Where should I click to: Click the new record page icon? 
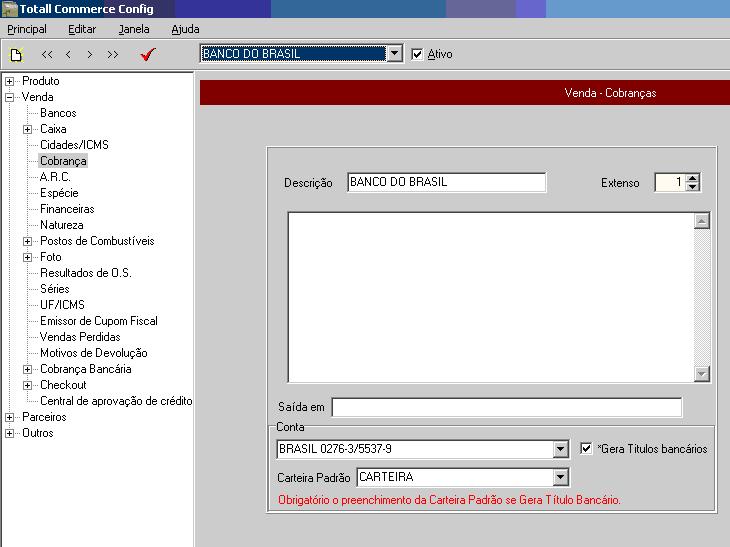(x=16, y=55)
